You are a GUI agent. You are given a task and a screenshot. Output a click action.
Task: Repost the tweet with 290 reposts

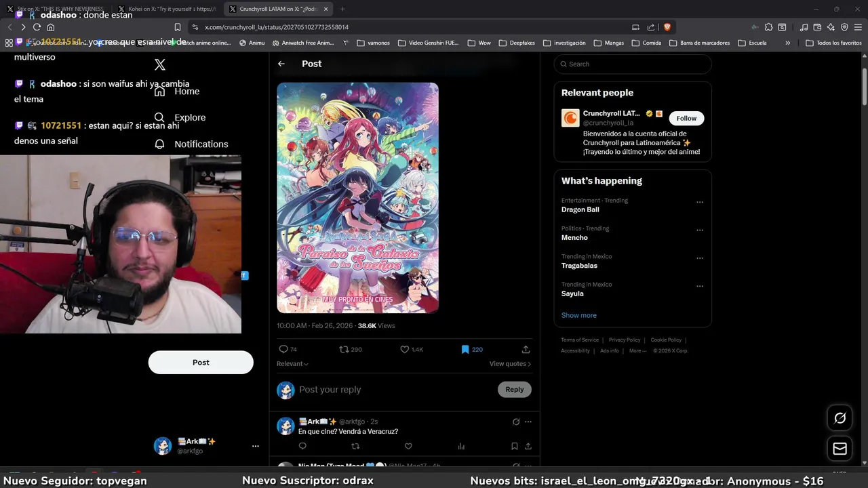point(351,349)
